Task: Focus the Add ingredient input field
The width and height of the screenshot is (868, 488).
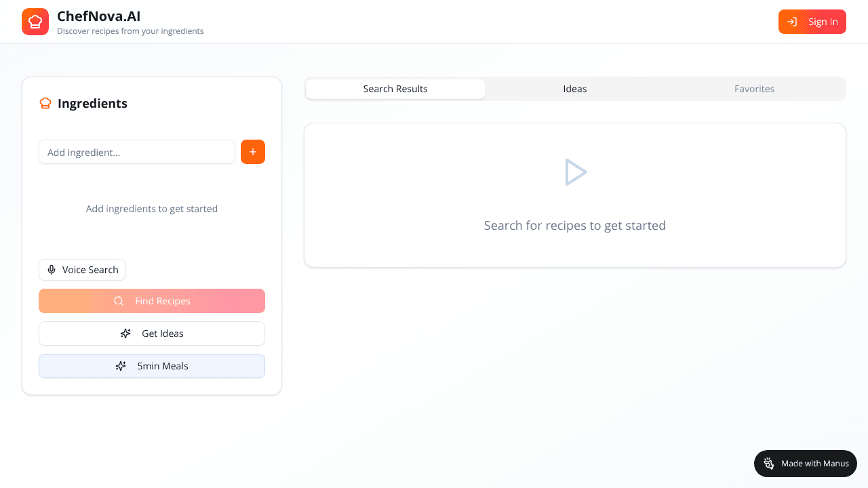Action: point(137,152)
